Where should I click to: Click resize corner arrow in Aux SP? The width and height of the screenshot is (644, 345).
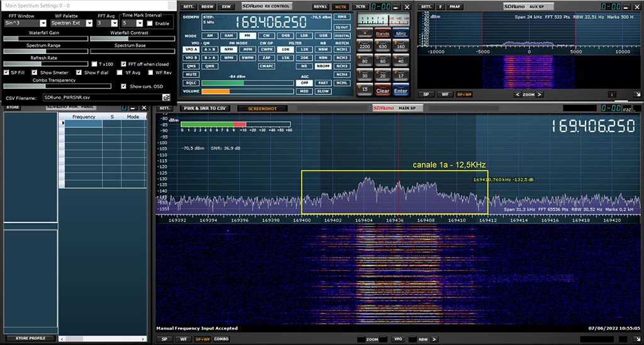point(637,94)
